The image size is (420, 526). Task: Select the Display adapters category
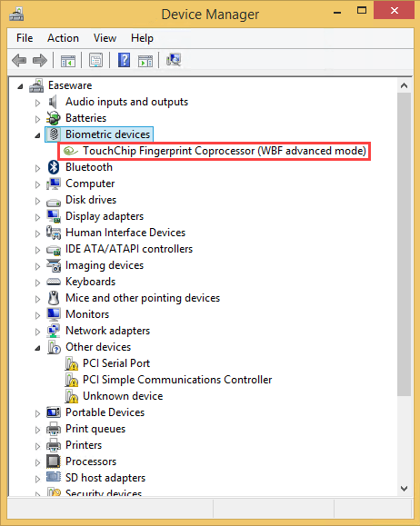click(105, 216)
